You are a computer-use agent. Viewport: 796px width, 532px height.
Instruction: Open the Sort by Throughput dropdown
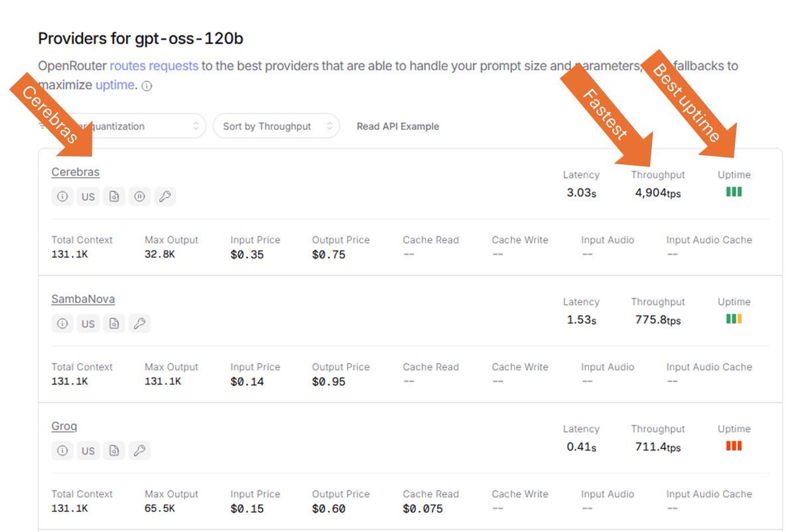[x=276, y=126]
